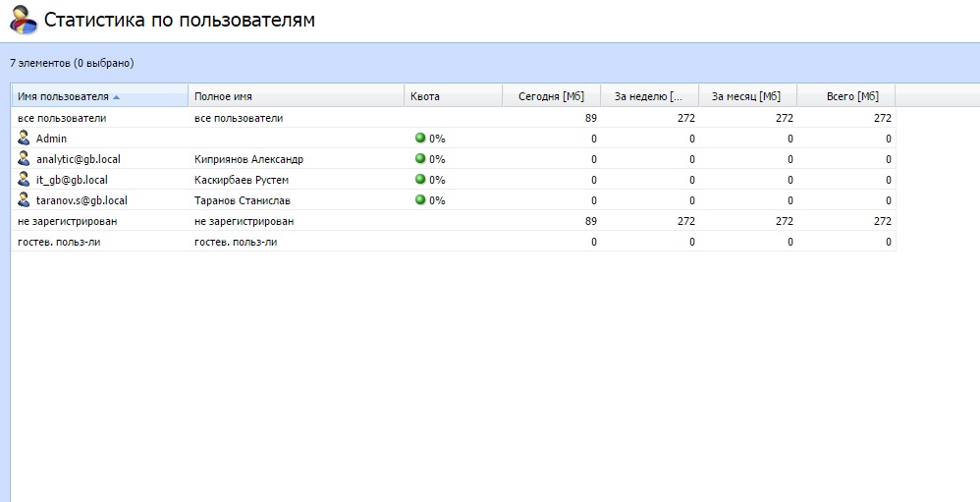Select гостев. польз-ли in Имя пользователя column
Viewport: 980px width, 502px height.
[59, 242]
